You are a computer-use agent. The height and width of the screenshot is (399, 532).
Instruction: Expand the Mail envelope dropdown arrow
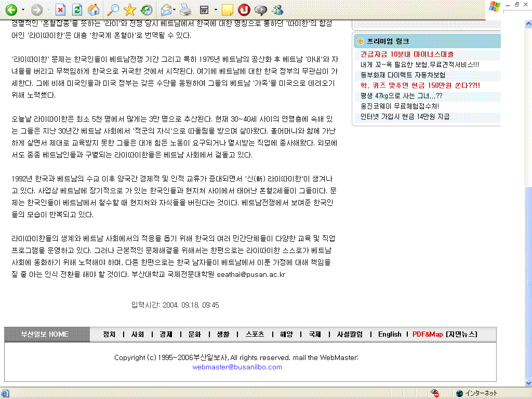175,10
